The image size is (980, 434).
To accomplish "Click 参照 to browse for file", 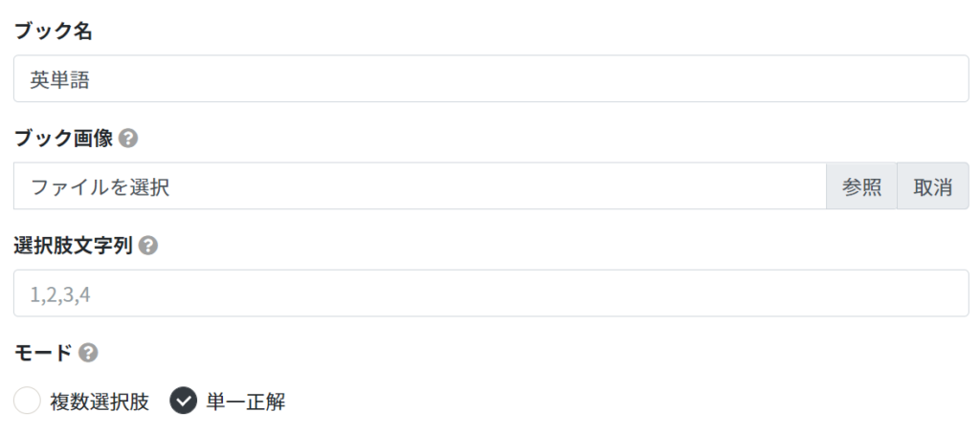I will (861, 186).
